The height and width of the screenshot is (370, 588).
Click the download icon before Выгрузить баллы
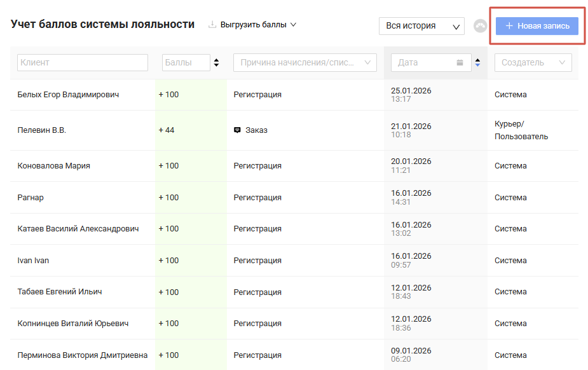212,25
